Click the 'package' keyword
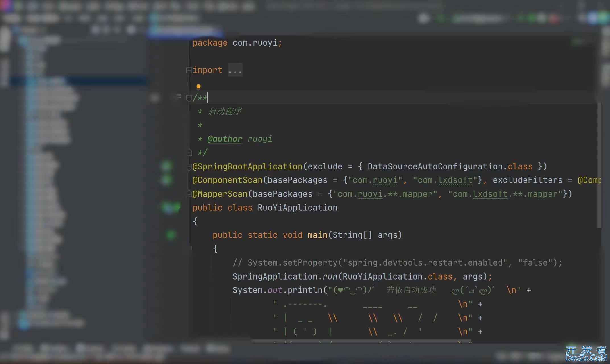This screenshot has height=364, width=610. pyautogui.click(x=210, y=43)
